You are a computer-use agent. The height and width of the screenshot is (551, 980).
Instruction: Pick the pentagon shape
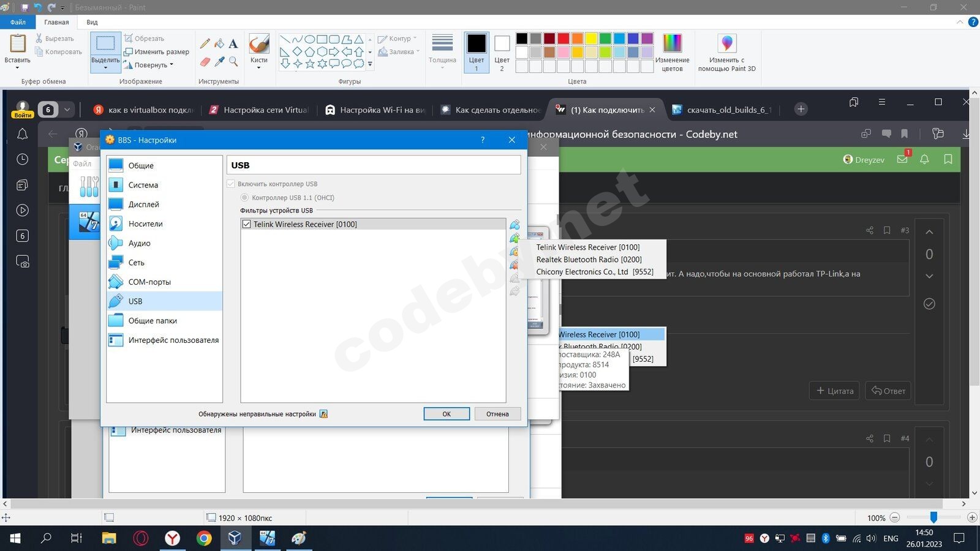pyautogui.click(x=309, y=51)
